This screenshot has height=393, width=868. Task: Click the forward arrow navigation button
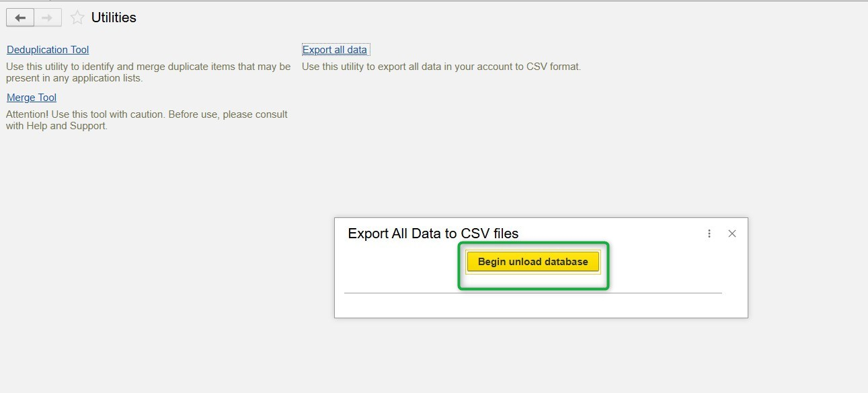click(x=47, y=18)
